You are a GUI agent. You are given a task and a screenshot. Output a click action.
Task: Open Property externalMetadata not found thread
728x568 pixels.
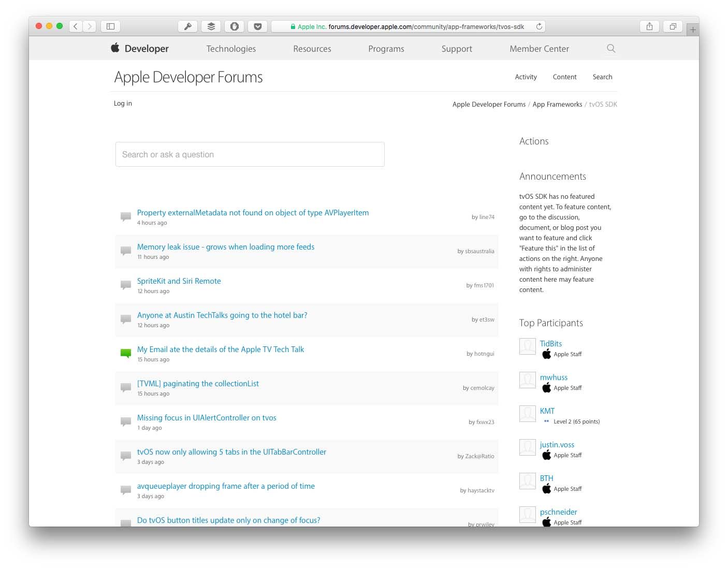click(253, 213)
